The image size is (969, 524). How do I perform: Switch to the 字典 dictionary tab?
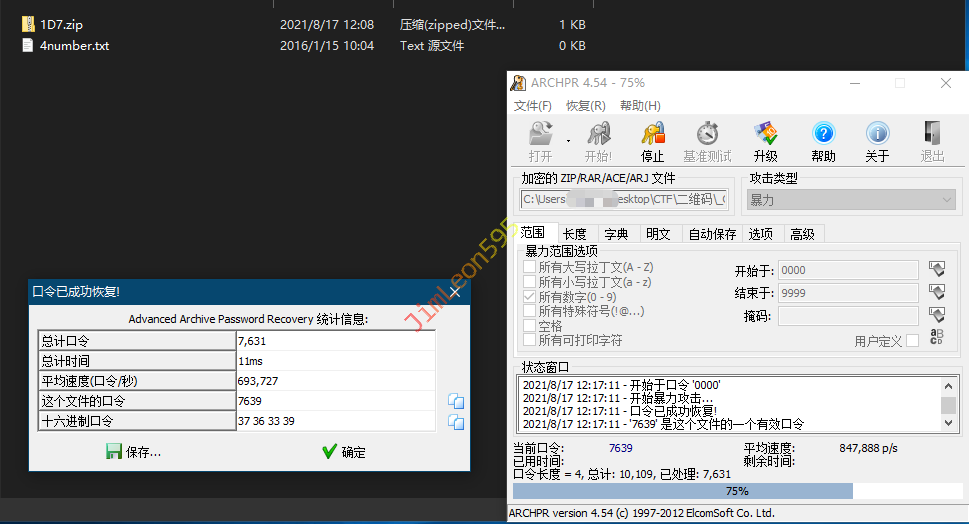pos(616,234)
